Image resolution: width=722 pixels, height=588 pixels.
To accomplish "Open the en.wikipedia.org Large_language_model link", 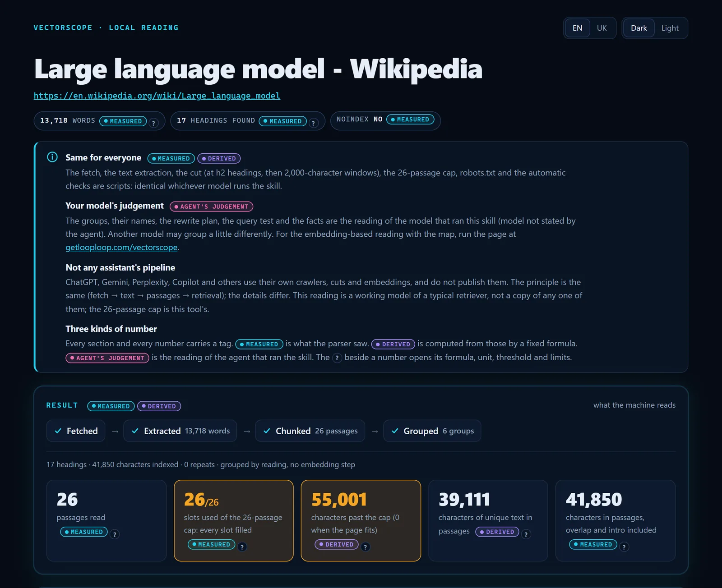I will (x=157, y=96).
